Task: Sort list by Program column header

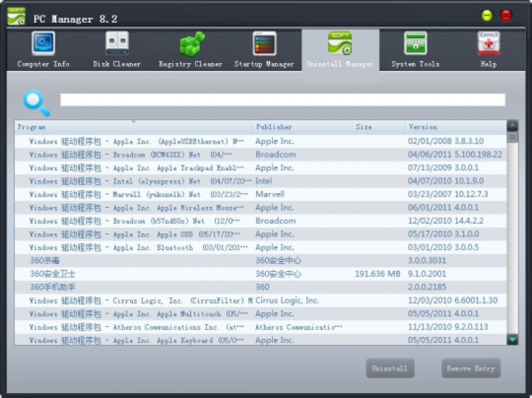Action: tap(133, 127)
